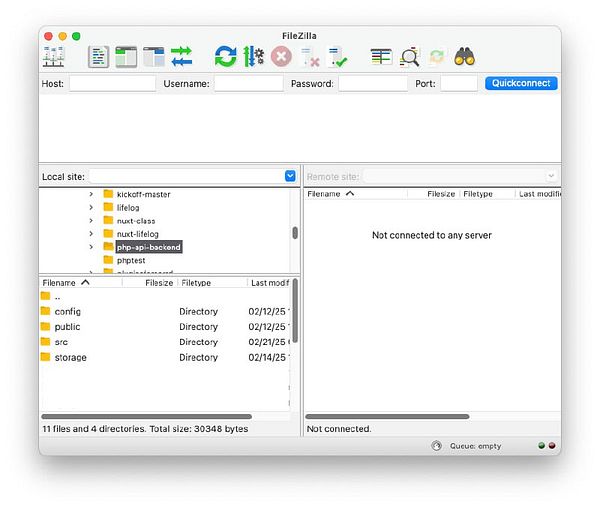Select the storage directory row

pyautogui.click(x=165, y=357)
